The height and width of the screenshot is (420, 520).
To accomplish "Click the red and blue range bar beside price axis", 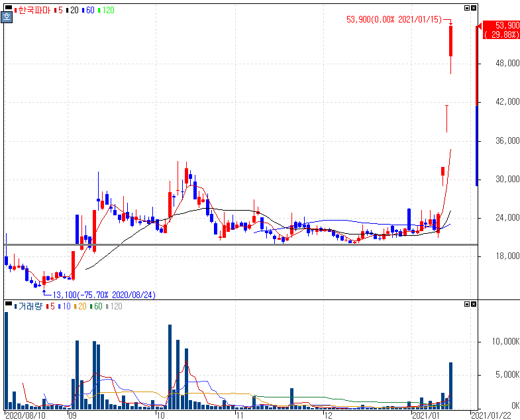I will [477, 106].
